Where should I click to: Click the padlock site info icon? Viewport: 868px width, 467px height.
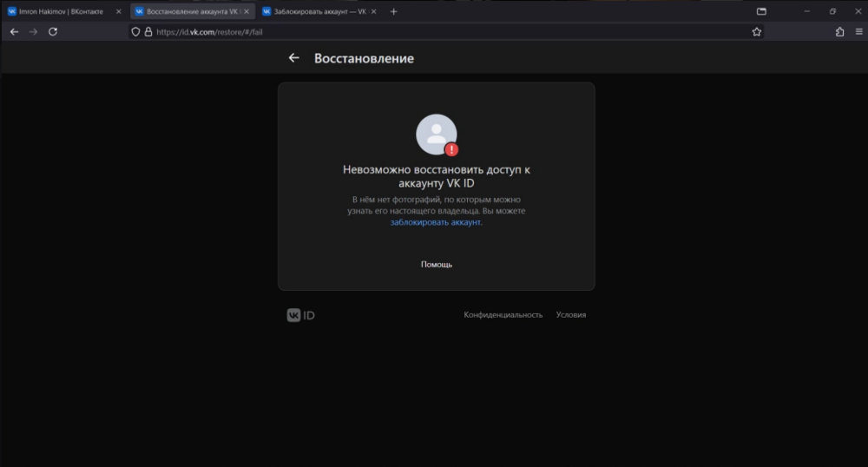[x=148, y=32]
